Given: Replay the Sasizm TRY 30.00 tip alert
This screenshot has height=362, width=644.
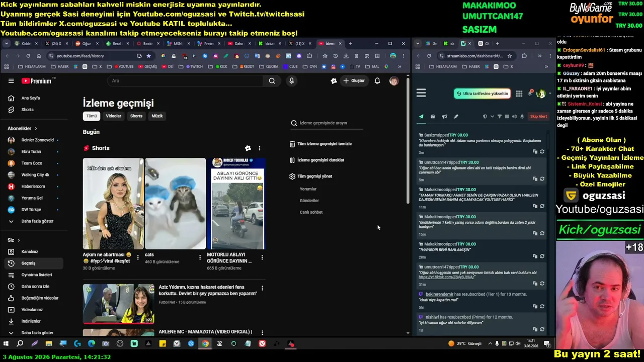Looking at the screenshot, I should coord(542,151).
